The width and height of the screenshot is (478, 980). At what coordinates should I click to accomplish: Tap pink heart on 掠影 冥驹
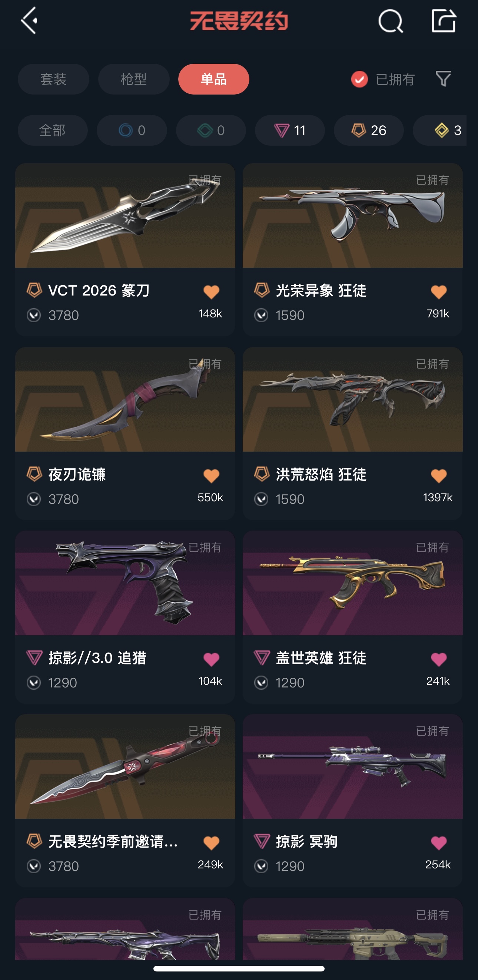438,843
